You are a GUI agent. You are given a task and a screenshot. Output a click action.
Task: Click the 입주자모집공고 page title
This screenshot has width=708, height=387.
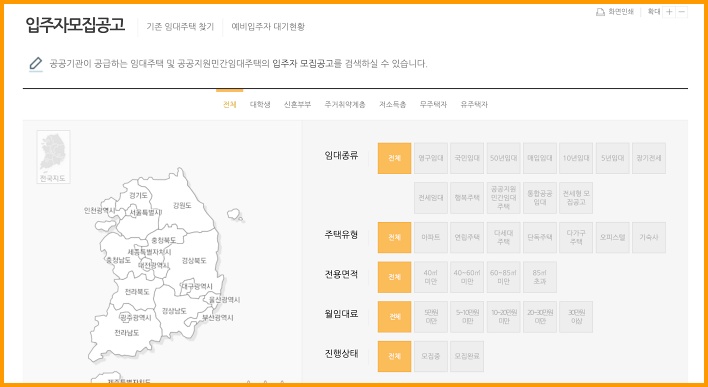point(75,25)
